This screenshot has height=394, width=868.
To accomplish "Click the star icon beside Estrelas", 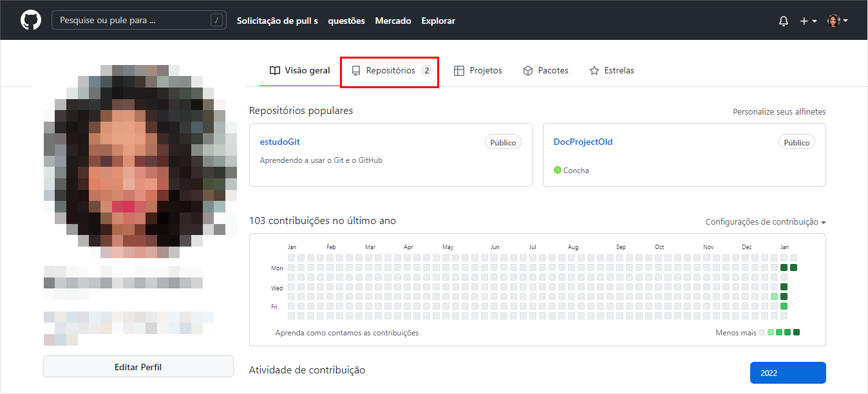I will tap(594, 70).
